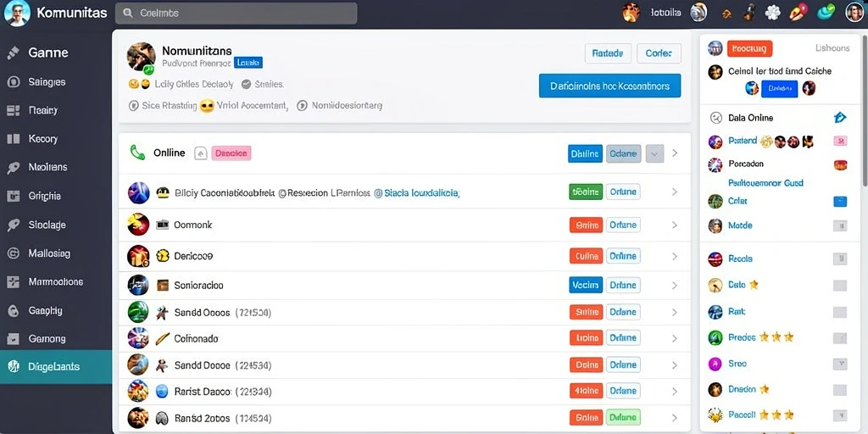The height and width of the screenshot is (434, 868).
Task: Click the blue Daficiinolns hoc Kosantnors button
Action: pyautogui.click(x=609, y=86)
